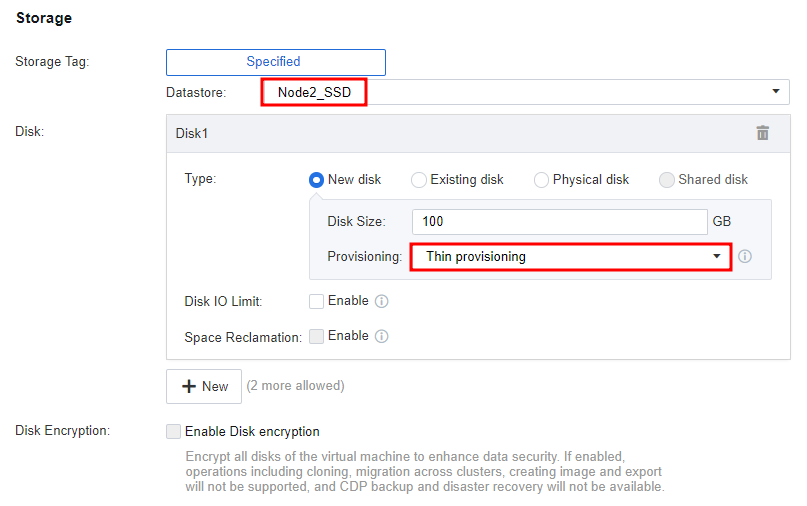Image resolution: width=807 pixels, height=506 pixels.
Task: Open the Thin provisioning dropdown
Action: [x=571, y=256]
